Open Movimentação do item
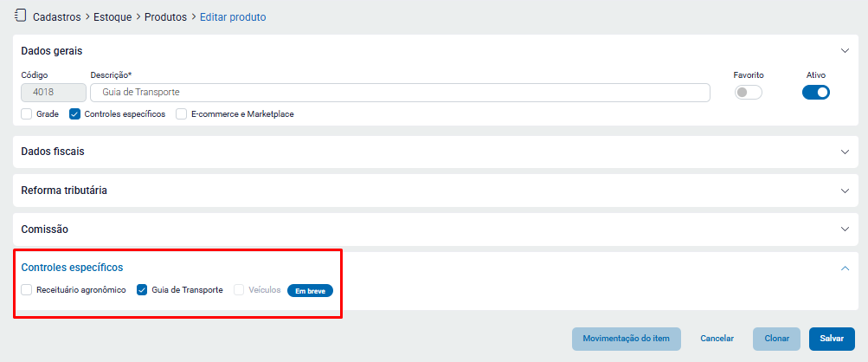The image size is (868, 362). click(626, 339)
